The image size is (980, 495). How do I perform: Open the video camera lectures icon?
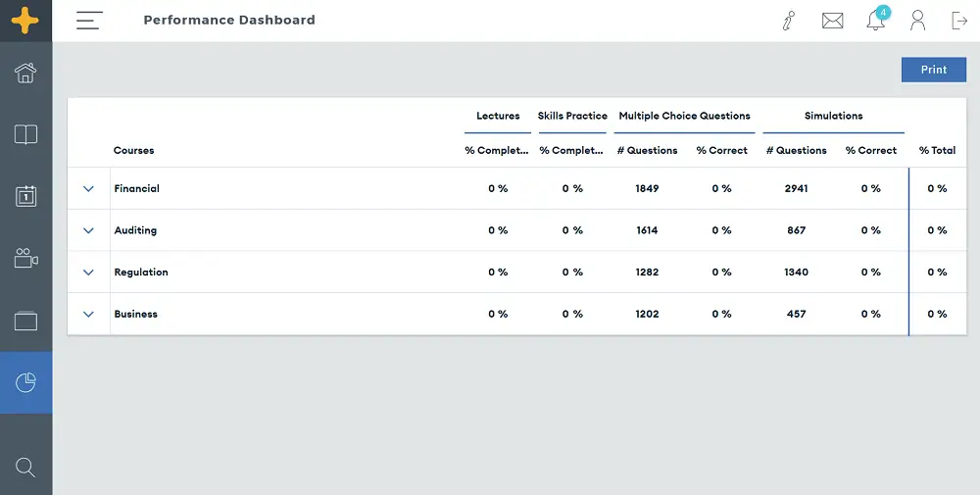click(x=25, y=258)
